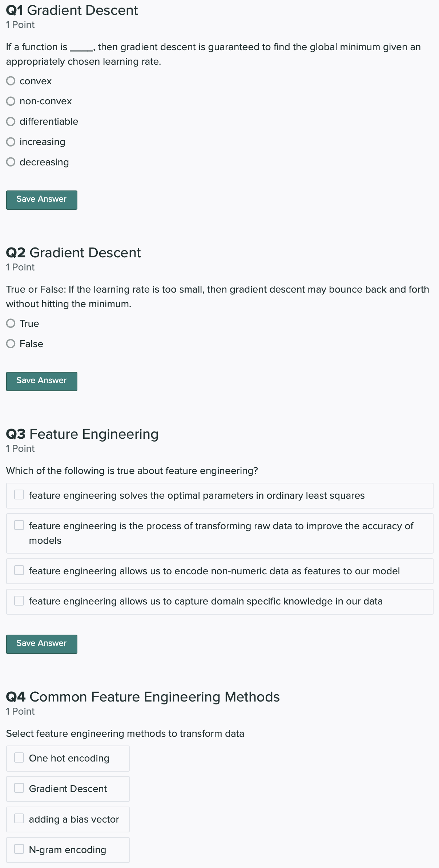Save your answer for Q2
The width and height of the screenshot is (439, 868).
tap(41, 381)
